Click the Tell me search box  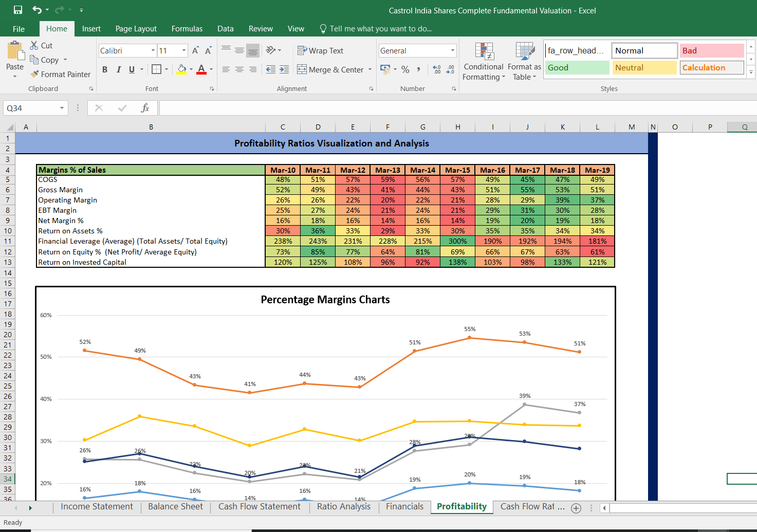click(376, 29)
